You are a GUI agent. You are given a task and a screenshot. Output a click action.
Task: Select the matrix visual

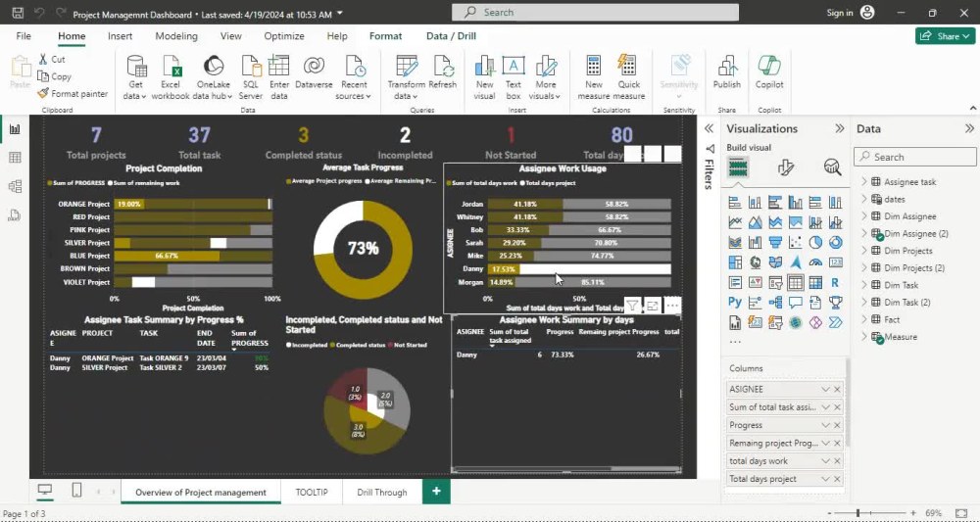[815, 283]
